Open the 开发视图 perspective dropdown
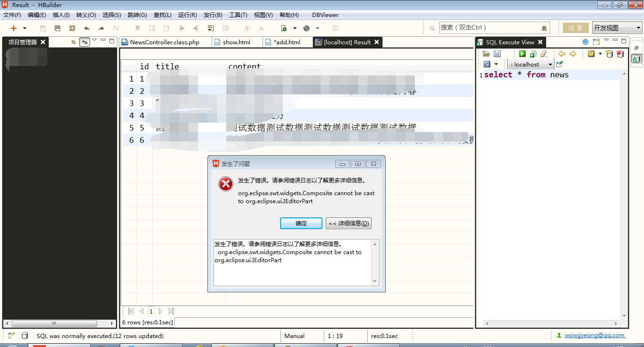Screen dimensions: 644x347 (x=617, y=28)
